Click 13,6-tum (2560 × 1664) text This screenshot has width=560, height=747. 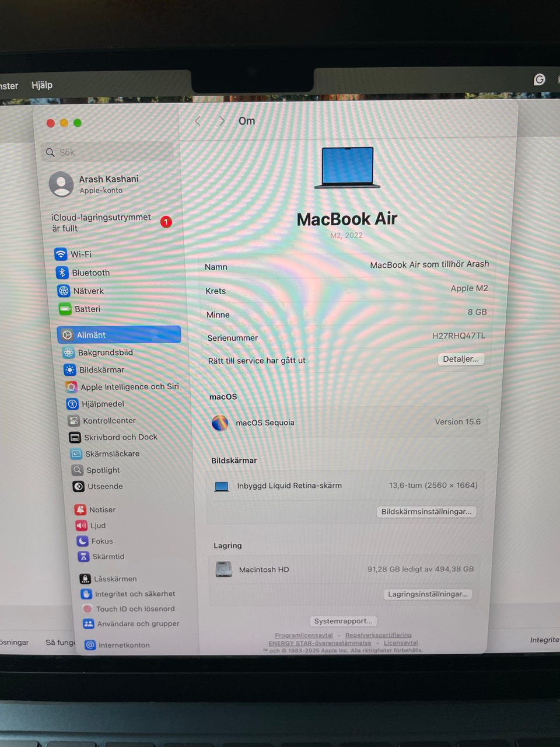click(433, 486)
